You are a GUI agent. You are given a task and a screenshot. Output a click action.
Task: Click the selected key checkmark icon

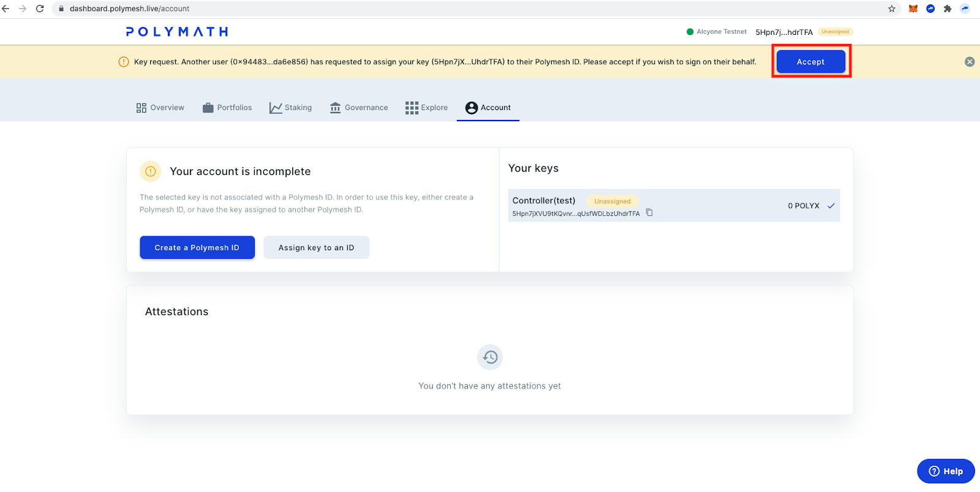(831, 206)
